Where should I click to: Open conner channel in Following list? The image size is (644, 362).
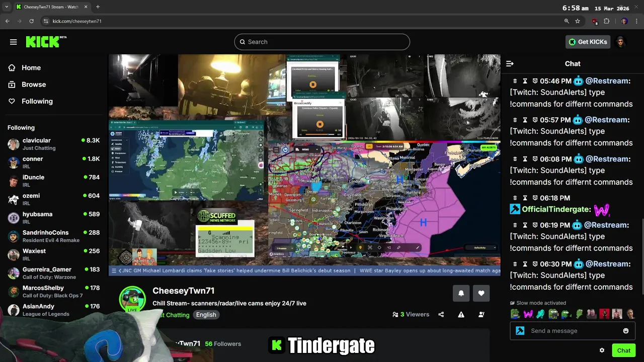coord(53,162)
